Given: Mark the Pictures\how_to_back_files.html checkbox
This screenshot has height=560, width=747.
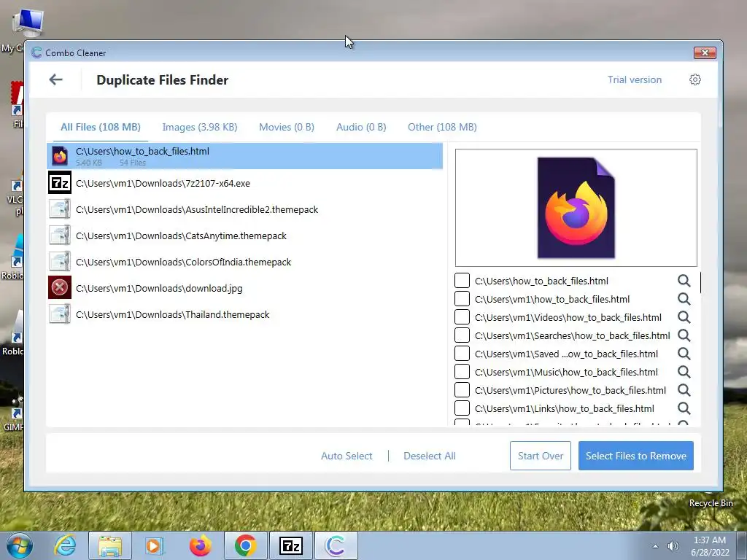Looking at the screenshot, I should click(462, 390).
